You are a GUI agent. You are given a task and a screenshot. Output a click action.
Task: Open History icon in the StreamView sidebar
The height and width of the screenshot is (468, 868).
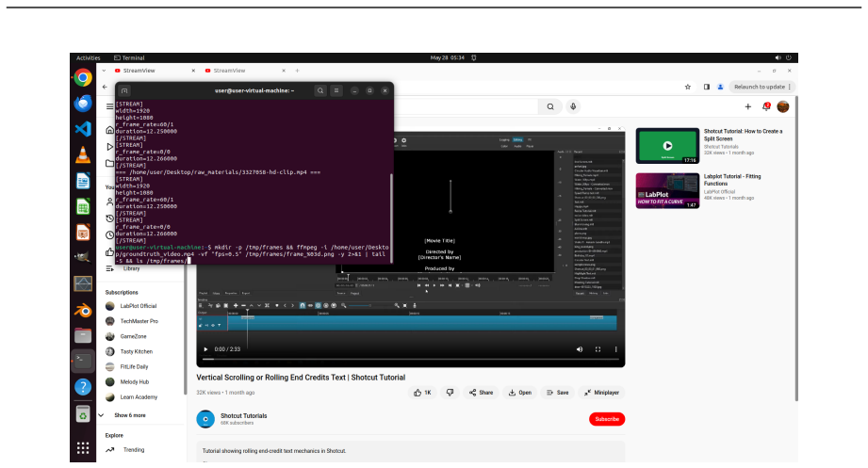(x=109, y=219)
